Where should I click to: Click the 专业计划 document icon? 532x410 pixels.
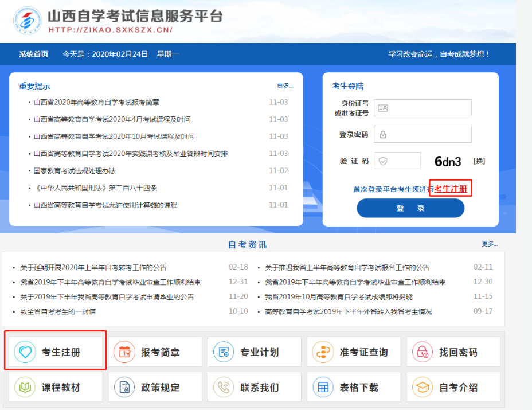(x=224, y=352)
